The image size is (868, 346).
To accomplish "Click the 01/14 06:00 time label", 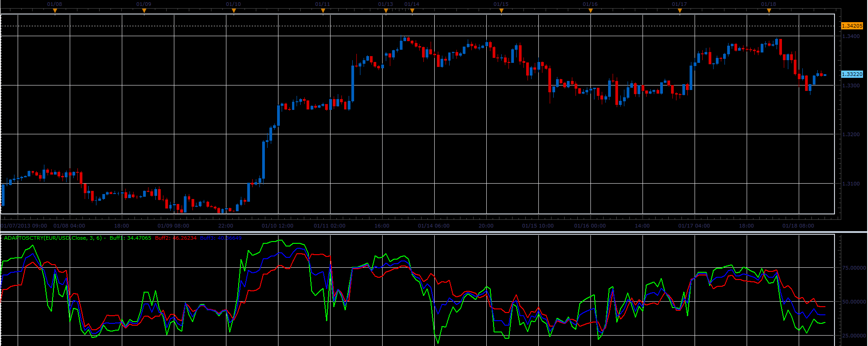I will [434, 226].
